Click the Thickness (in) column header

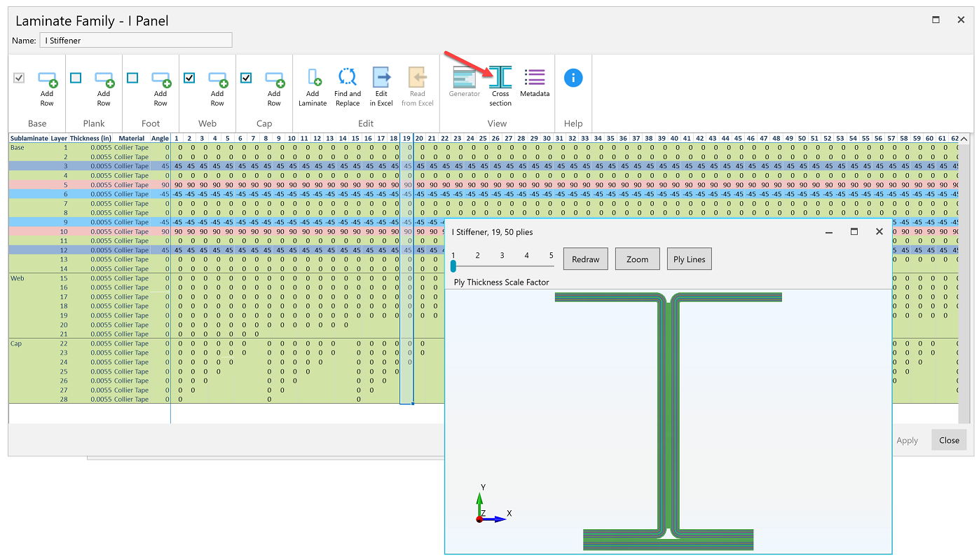point(90,138)
